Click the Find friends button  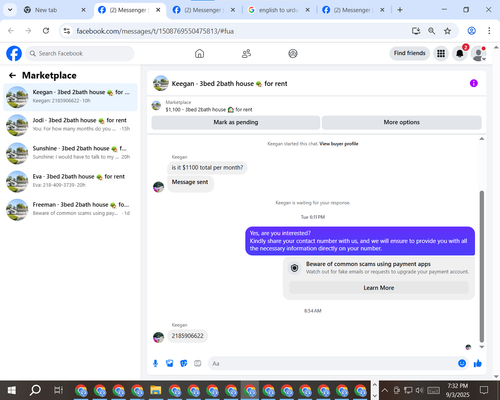point(410,53)
